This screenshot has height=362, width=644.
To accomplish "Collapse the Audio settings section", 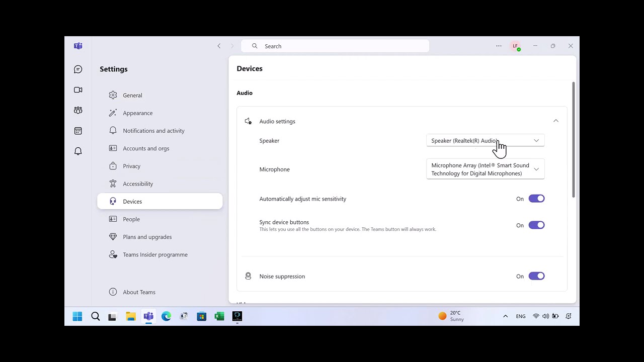I will click(556, 121).
